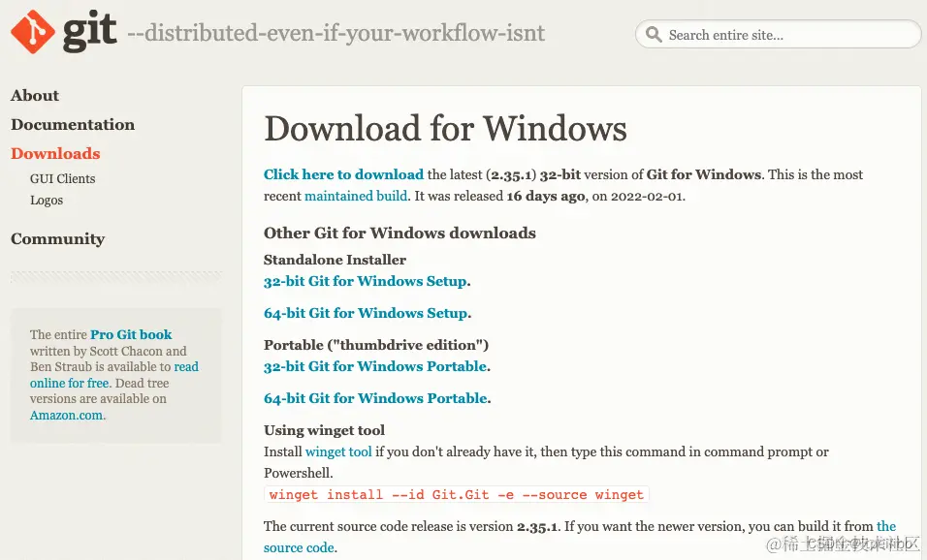
Task: Open GUI Clients sub-item under Downloads
Action: coord(63,178)
